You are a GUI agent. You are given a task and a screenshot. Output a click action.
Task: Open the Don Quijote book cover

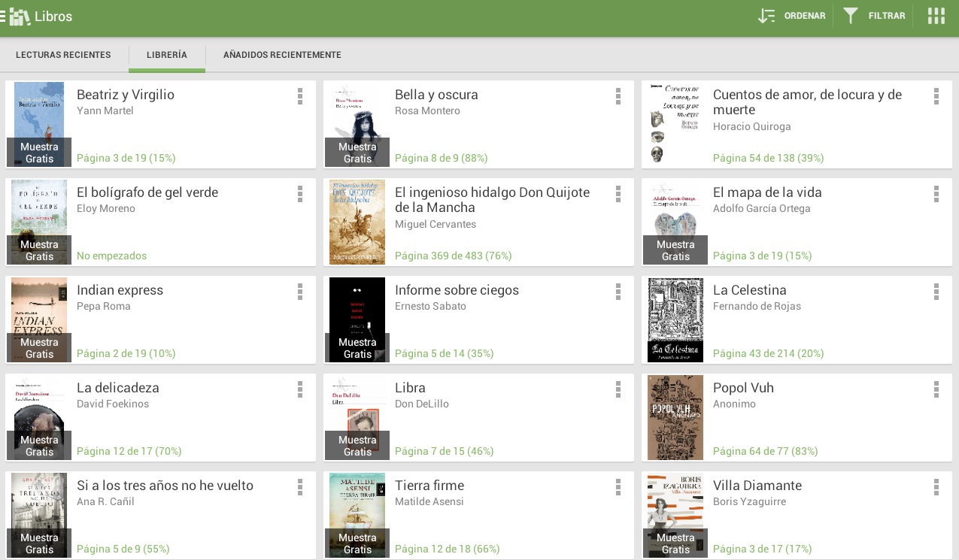[357, 222]
